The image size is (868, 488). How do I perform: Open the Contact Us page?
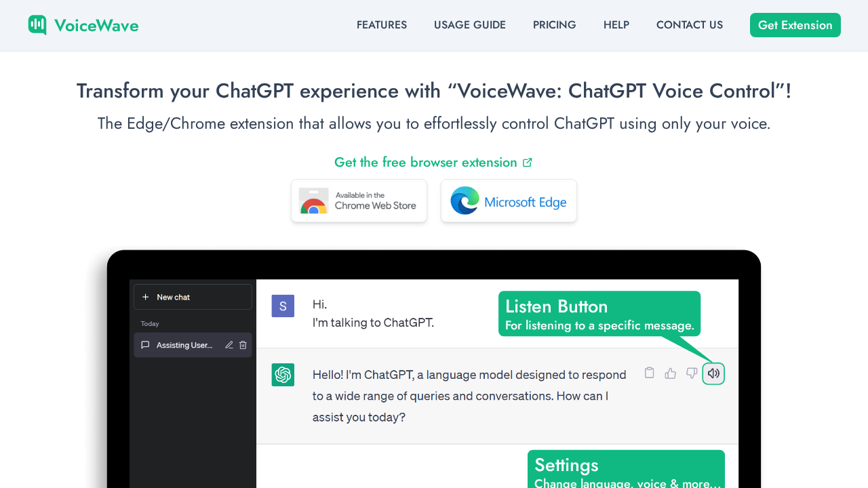(x=689, y=25)
